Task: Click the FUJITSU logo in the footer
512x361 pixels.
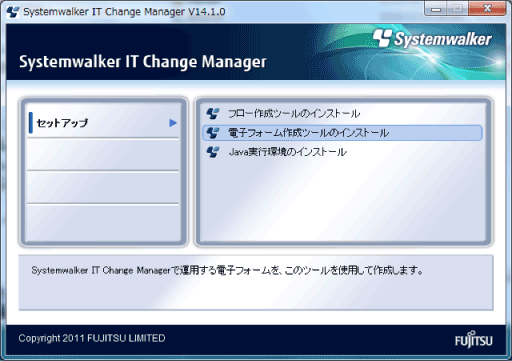Action: (x=473, y=340)
